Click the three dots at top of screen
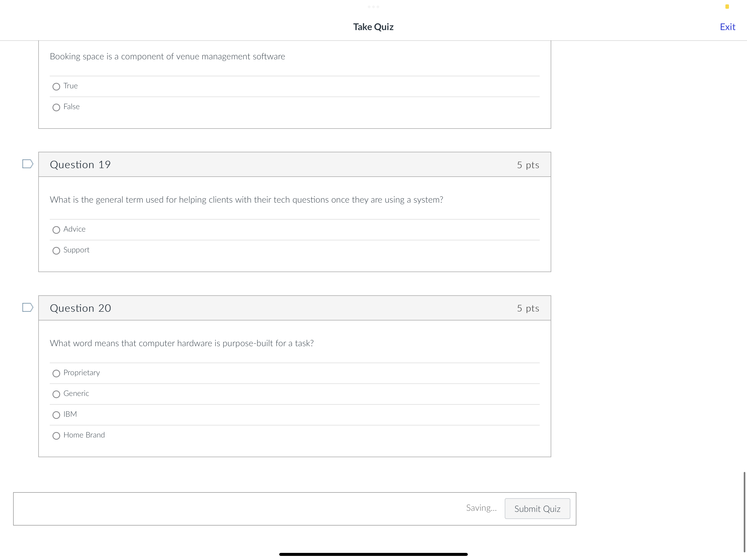Image resolution: width=747 pixels, height=560 pixels. click(373, 7)
